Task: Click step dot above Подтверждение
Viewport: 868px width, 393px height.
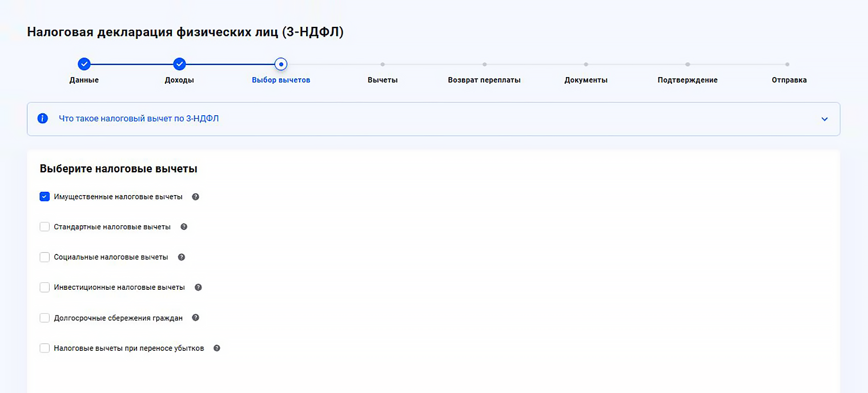Action: pyautogui.click(x=688, y=64)
